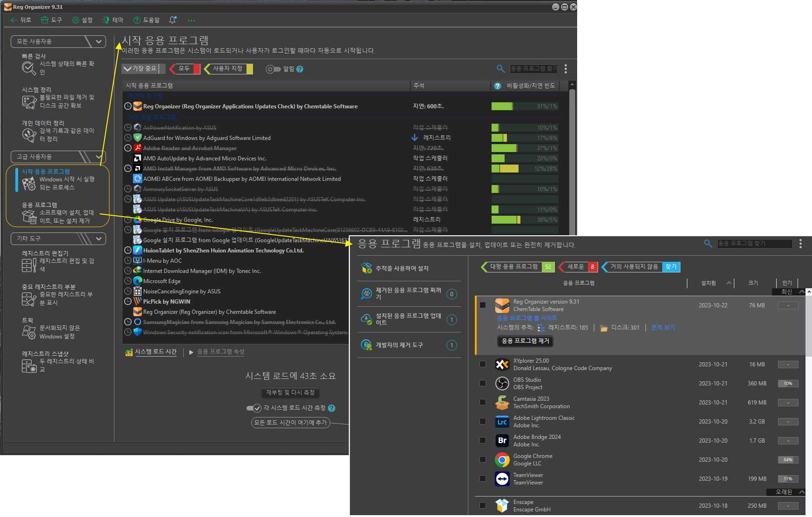Click the help icon in 비활성화/지연 빈도 header
812x517 pixels.
(x=498, y=86)
